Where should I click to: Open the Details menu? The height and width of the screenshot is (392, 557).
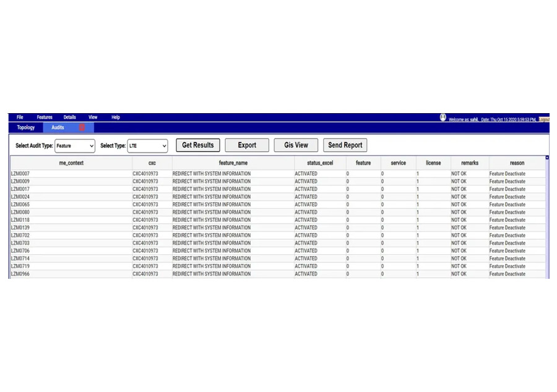(x=69, y=117)
